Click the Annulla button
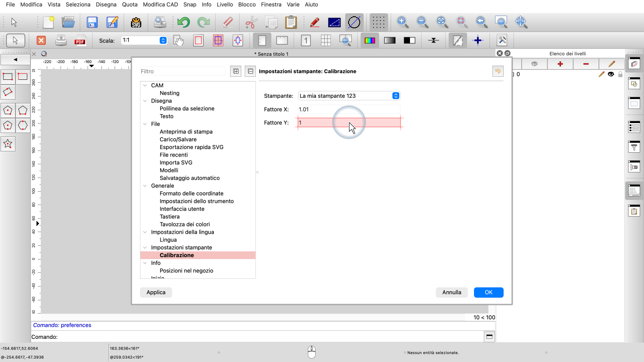This screenshot has height=362, width=644. [452, 293]
